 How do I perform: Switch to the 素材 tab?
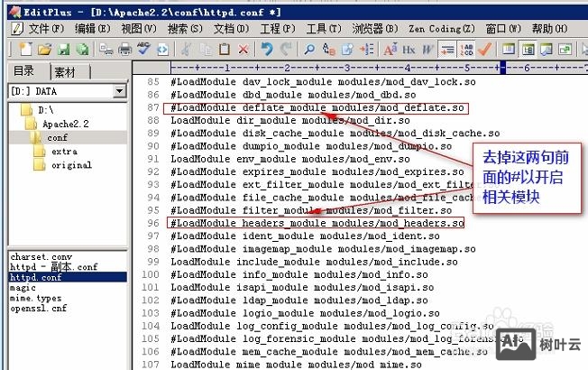pos(66,71)
